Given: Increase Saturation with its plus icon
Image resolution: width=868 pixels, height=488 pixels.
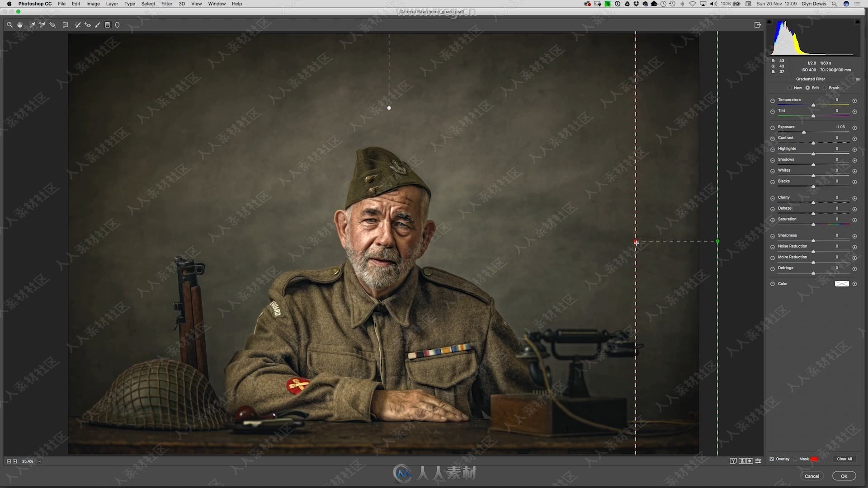Looking at the screenshot, I should point(854,220).
